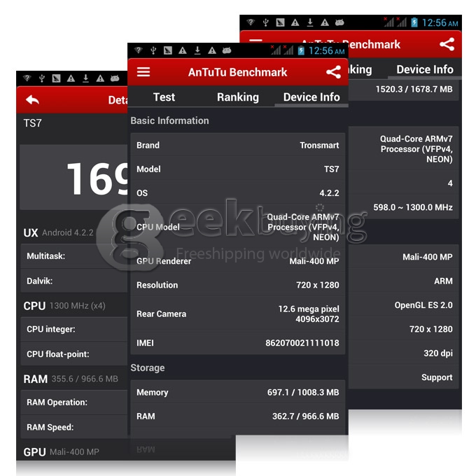The image size is (476, 476).
Task: Tap Android debug icon on middle screen
Action: point(227,50)
